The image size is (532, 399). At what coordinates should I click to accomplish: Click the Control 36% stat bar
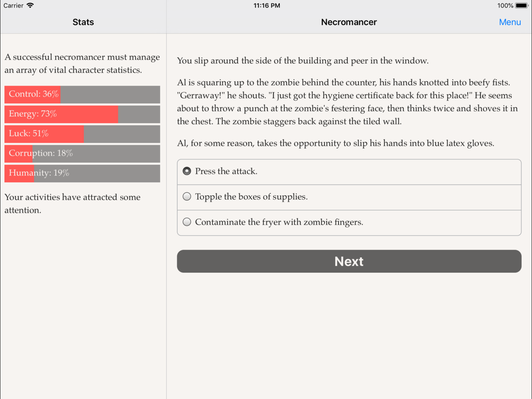click(82, 94)
